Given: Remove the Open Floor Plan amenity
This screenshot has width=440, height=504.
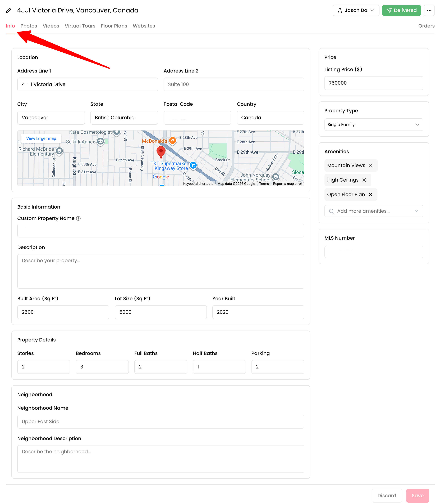Looking at the screenshot, I should click(x=370, y=194).
